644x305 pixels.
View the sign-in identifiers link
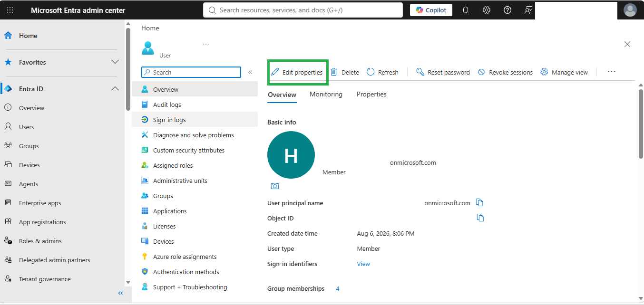(363, 264)
